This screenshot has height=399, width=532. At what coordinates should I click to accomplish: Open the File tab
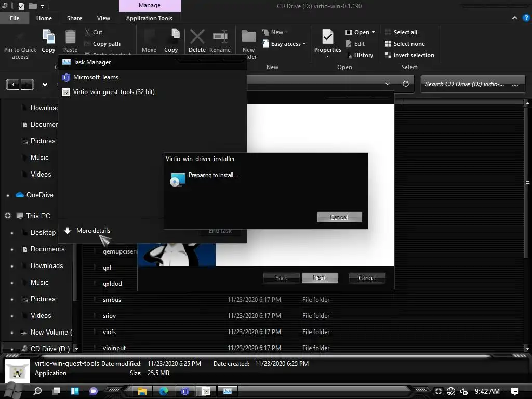pyautogui.click(x=15, y=18)
